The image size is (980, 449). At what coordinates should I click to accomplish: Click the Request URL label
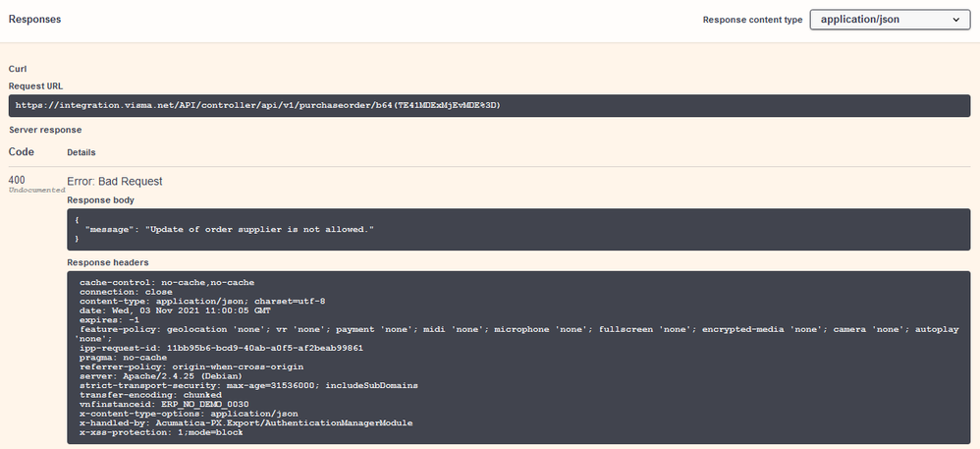click(x=35, y=86)
